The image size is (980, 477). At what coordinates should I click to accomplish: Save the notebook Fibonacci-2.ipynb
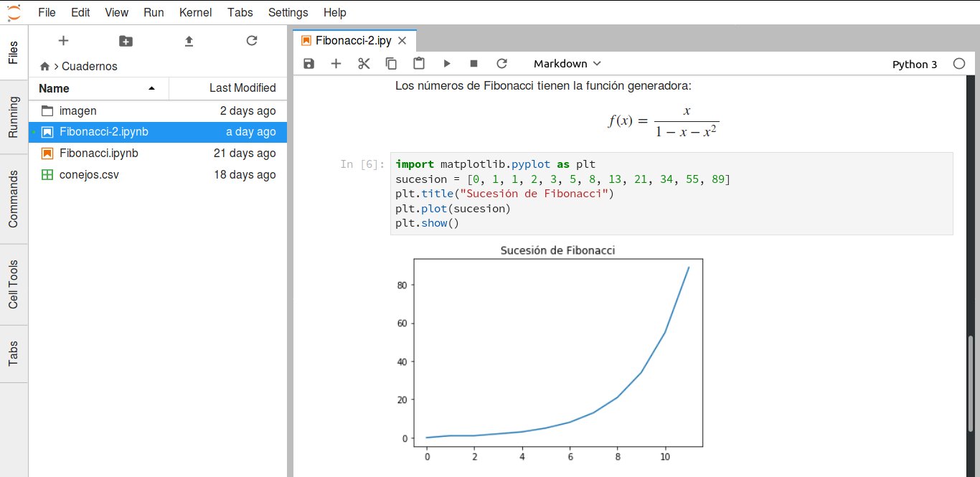click(x=308, y=63)
